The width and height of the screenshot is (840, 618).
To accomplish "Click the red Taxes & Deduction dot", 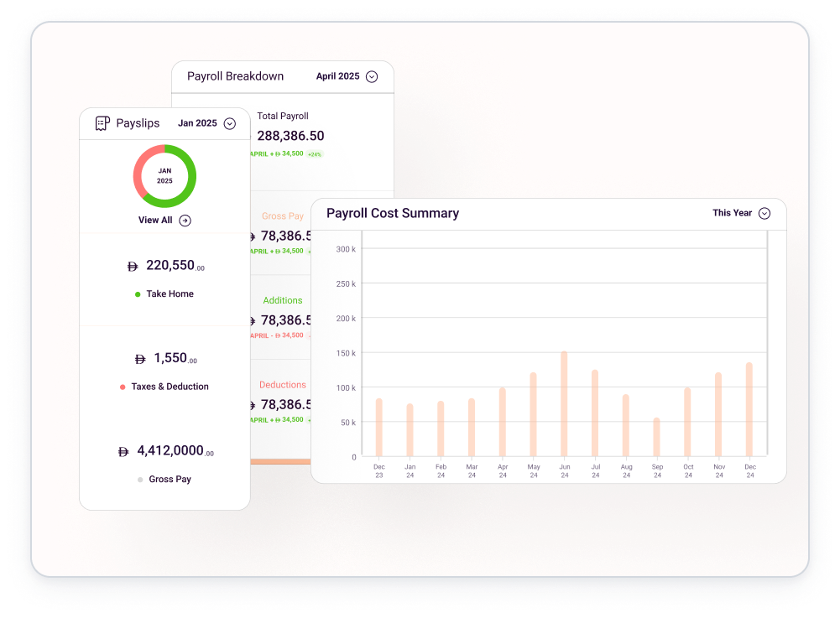I will click(x=123, y=387).
